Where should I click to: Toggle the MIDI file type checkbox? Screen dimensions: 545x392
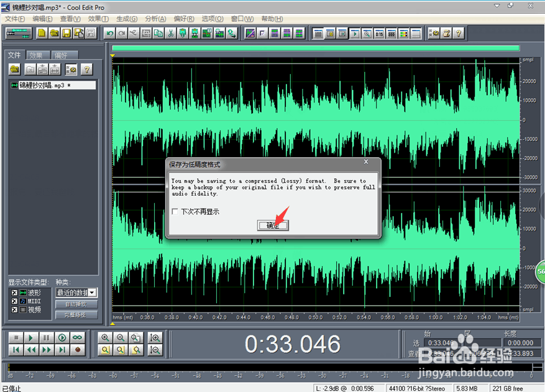14,301
